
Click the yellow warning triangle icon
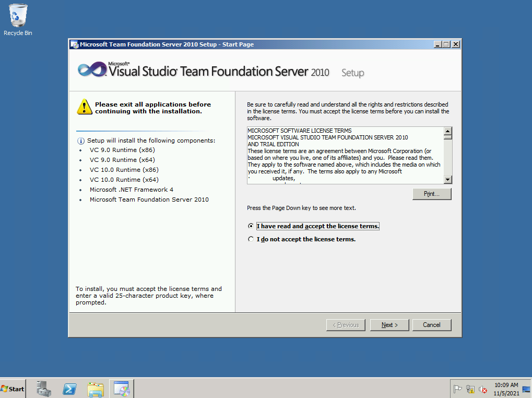click(x=85, y=107)
